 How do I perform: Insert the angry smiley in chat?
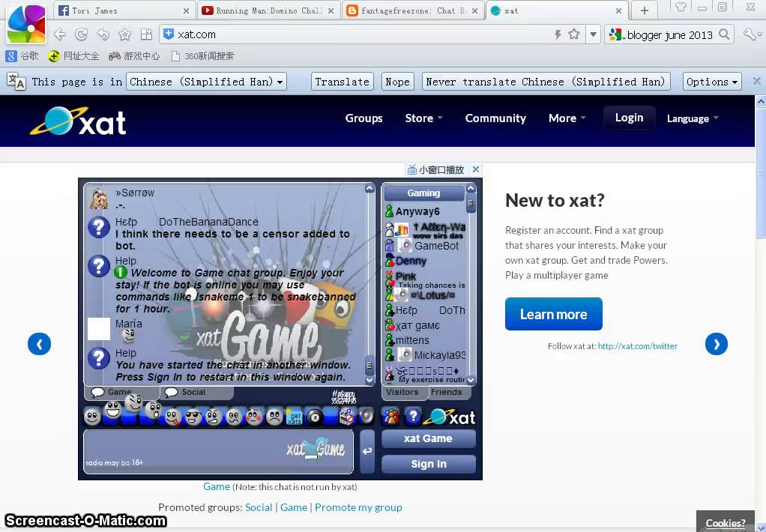tap(214, 417)
